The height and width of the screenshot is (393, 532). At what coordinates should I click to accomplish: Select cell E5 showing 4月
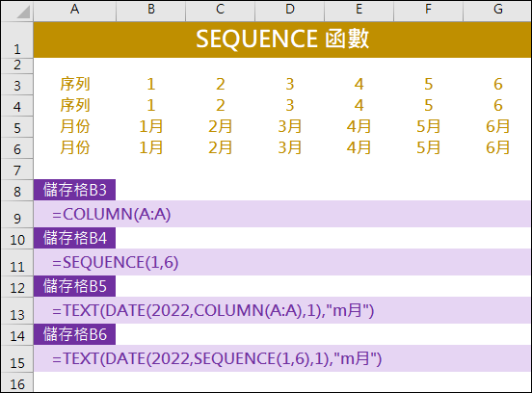pos(359,127)
